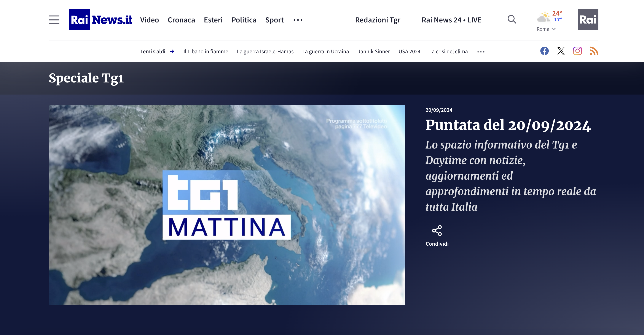Show more main navigation sections
This screenshot has height=335, width=644.
[298, 20]
